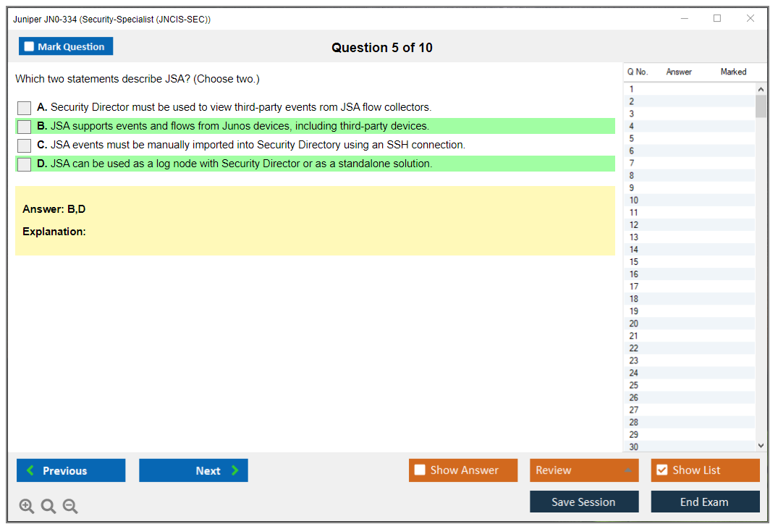Click the zoom in magnifier icon
This screenshot has width=778, height=532.
coord(27,507)
